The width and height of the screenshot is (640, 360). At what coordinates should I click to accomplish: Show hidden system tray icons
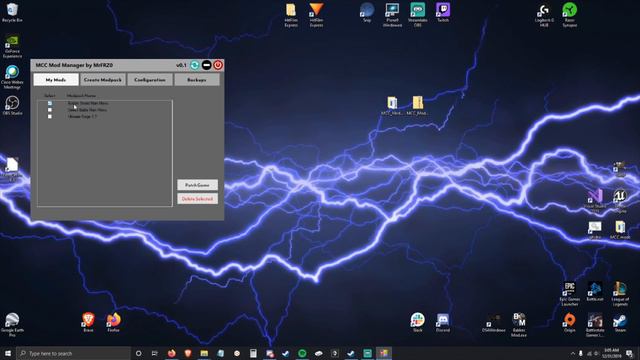573,353
